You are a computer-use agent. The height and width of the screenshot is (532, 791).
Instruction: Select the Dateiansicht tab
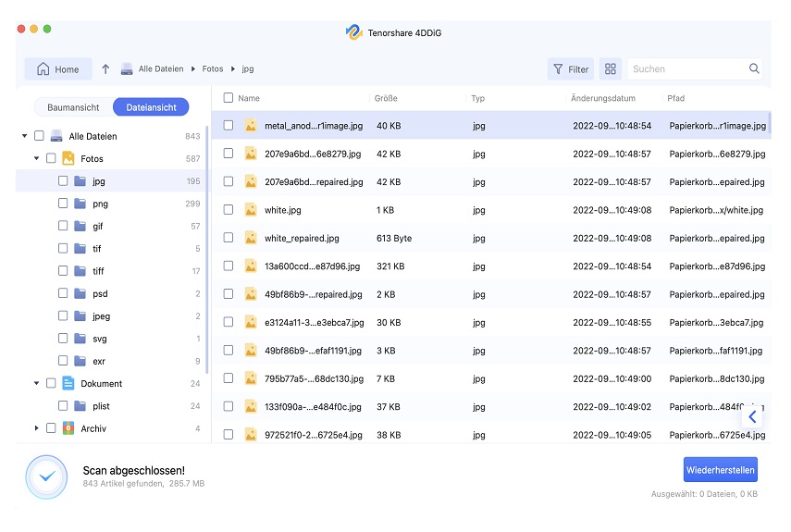pyautogui.click(x=151, y=107)
